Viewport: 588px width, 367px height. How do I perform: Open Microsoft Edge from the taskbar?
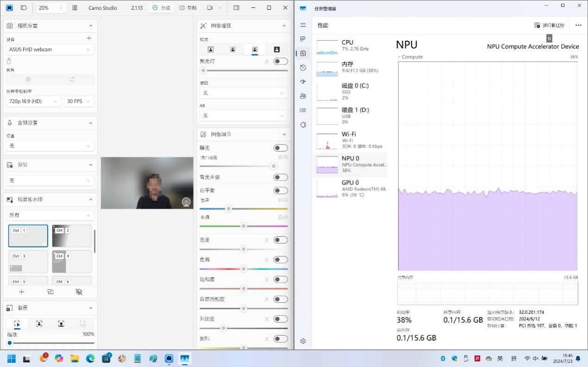tap(90, 358)
